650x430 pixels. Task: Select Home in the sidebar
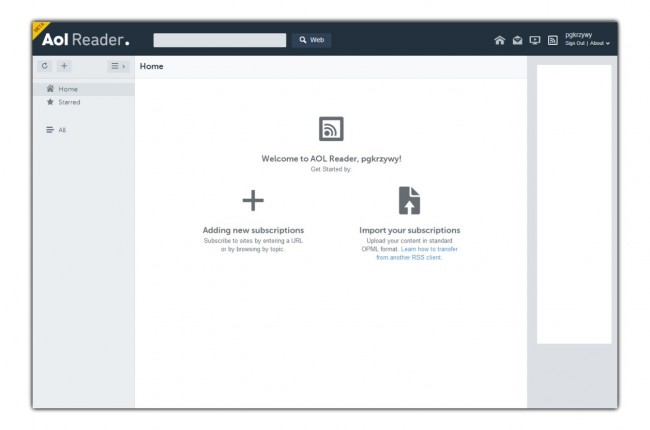coord(84,89)
